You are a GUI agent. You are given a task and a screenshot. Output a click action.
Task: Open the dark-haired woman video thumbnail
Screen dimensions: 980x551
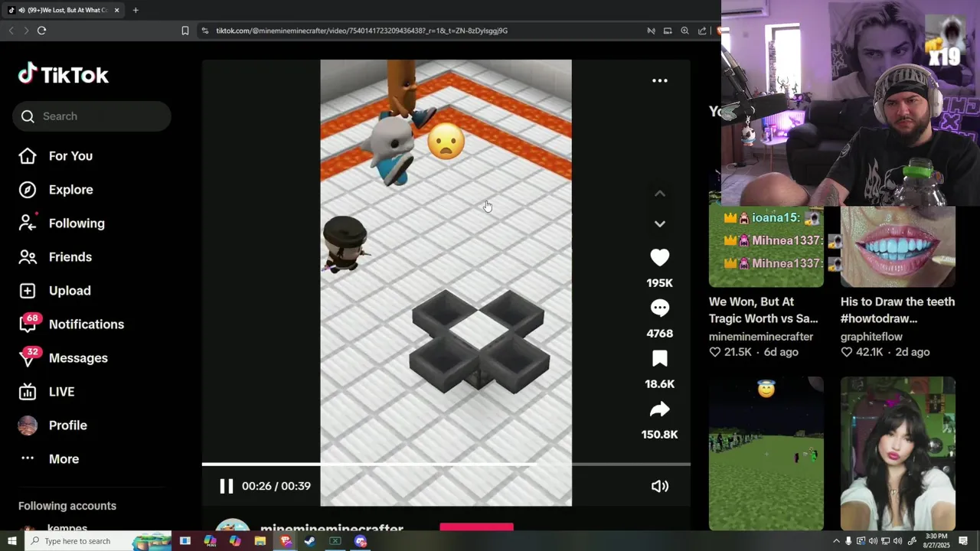click(898, 453)
